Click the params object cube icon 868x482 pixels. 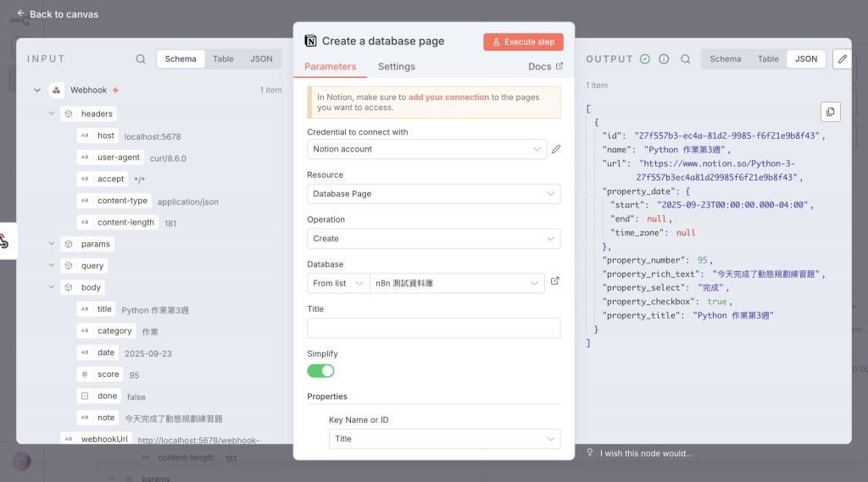(69, 243)
